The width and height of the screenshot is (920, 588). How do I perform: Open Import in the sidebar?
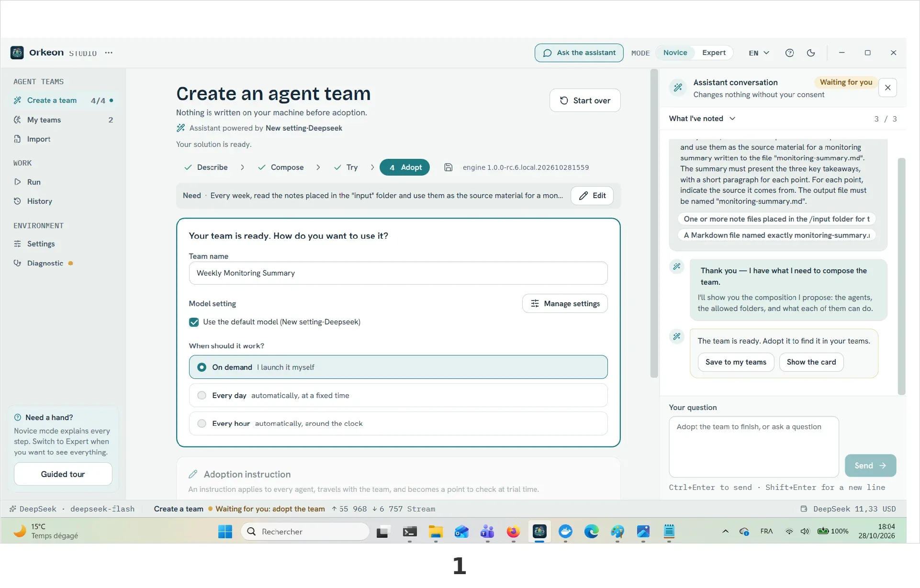point(64,139)
